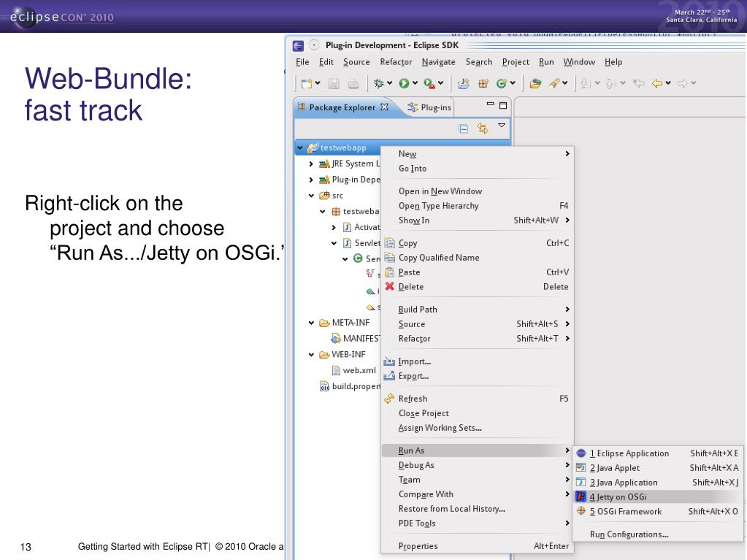Open the Search menu in the menu bar
Image resolution: width=747 pixels, height=560 pixels.
[x=479, y=62]
